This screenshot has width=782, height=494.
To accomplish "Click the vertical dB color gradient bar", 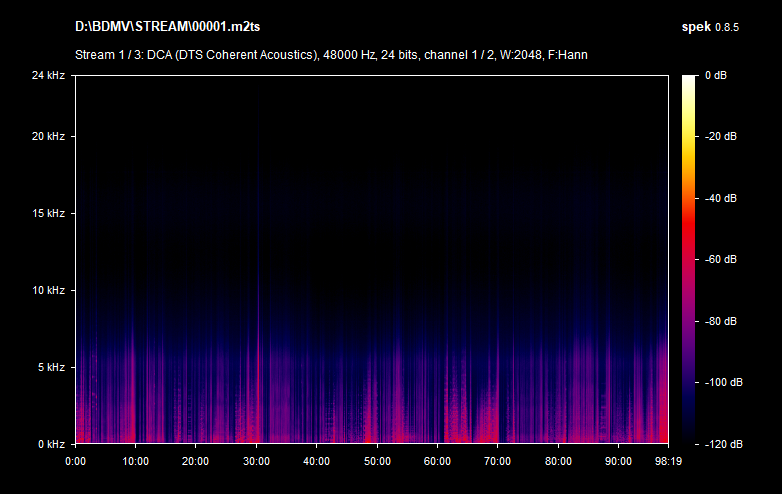I will pos(689,260).
